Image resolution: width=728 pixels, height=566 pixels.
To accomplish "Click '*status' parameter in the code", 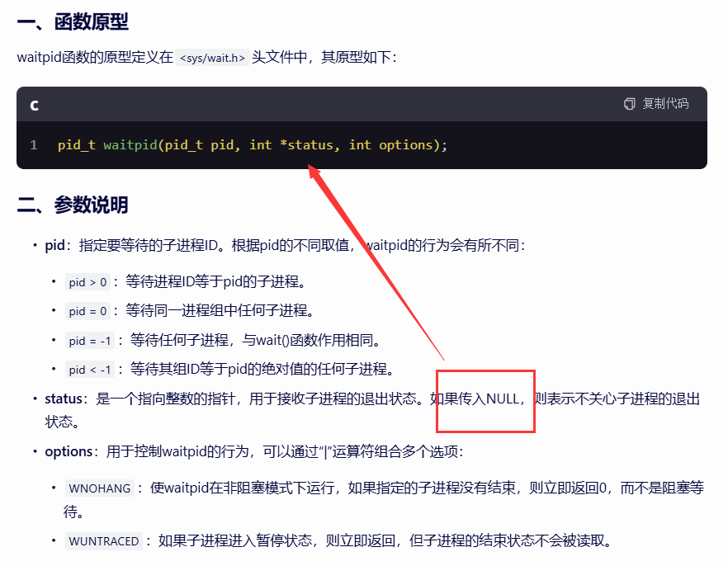I will point(306,145).
